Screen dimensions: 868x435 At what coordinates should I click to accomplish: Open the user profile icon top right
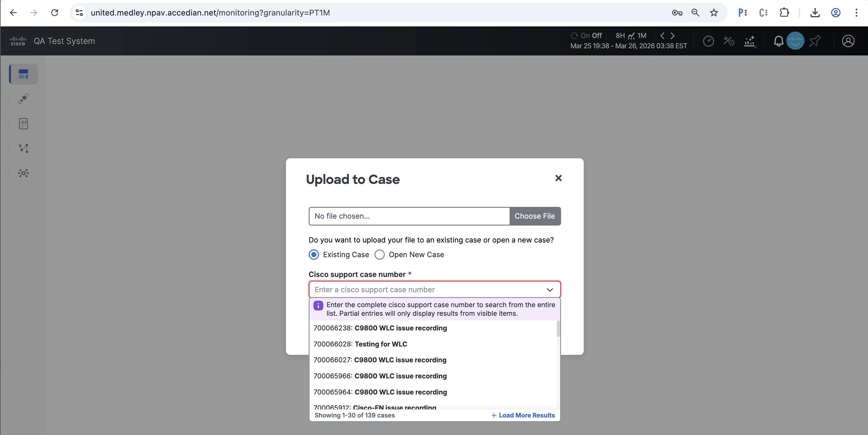pyautogui.click(x=849, y=41)
